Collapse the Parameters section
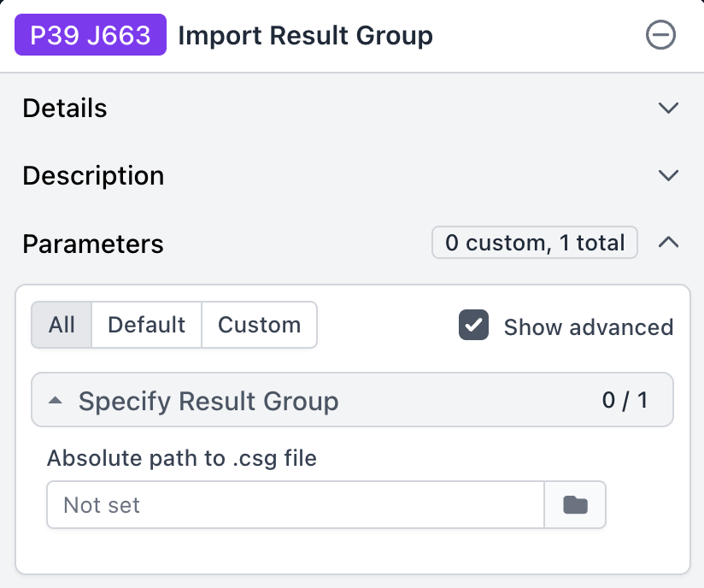 coord(668,243)
